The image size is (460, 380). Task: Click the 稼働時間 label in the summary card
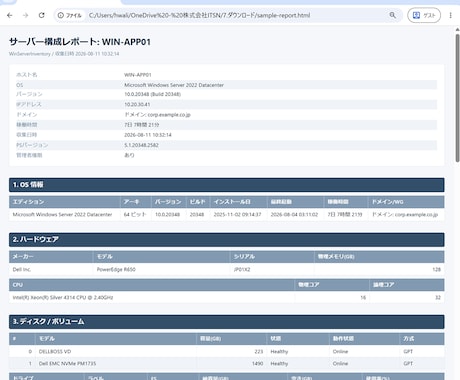point(27,125)
